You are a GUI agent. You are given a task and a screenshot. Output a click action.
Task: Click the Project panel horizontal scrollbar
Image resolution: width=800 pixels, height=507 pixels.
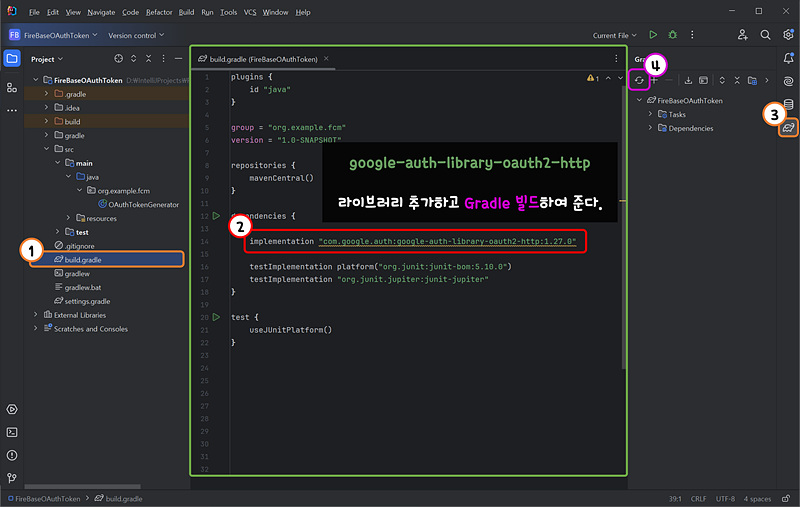82,487
